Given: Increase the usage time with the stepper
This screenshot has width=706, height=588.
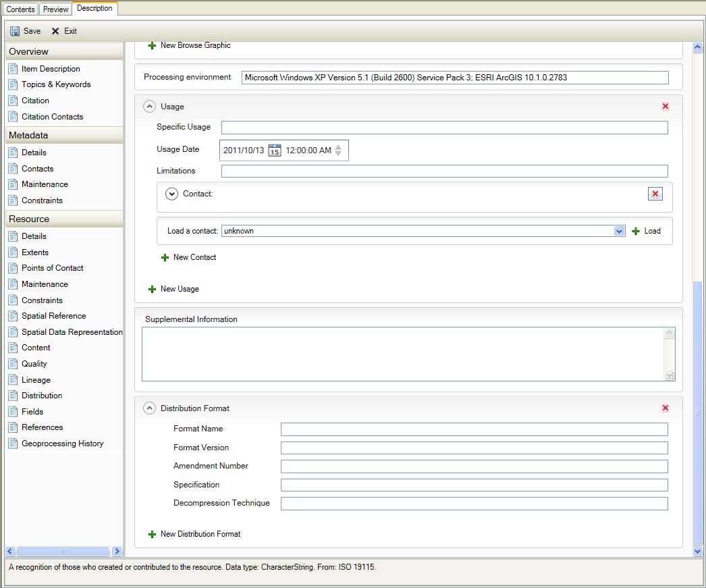Looking at the screenshot, I should tap(340, 147).
